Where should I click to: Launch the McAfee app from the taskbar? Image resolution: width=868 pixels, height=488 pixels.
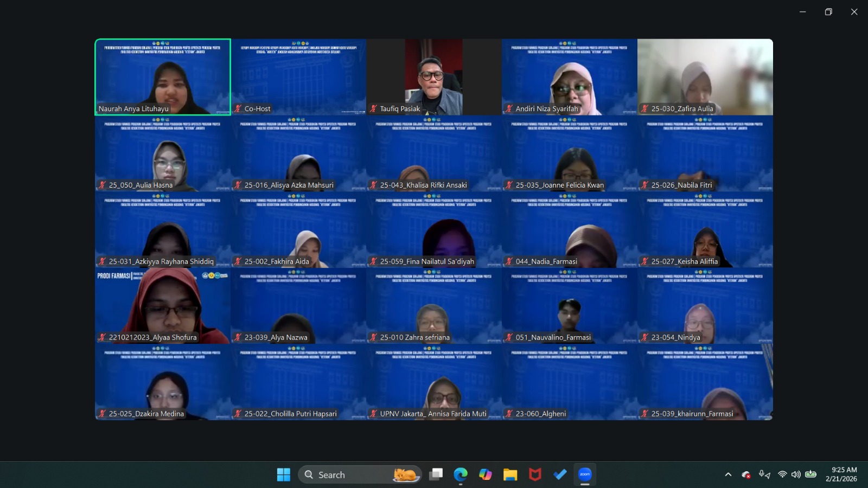click(535, 474)
